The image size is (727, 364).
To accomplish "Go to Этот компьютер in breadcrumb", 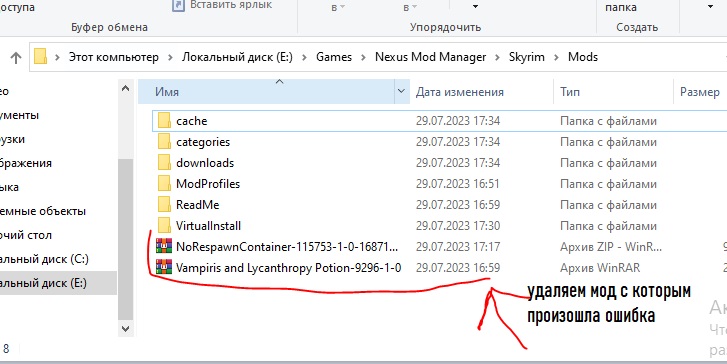I will click(114, 57).
